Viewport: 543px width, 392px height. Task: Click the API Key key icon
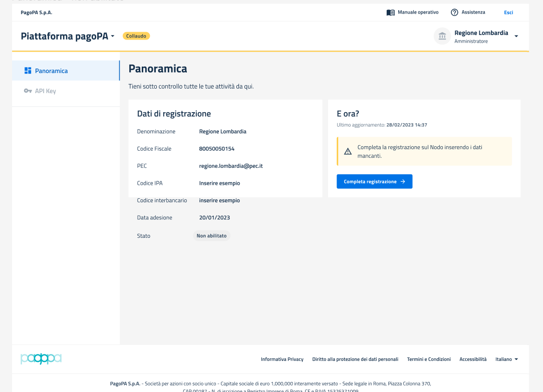pyautogui.click(x=28, y=91)
